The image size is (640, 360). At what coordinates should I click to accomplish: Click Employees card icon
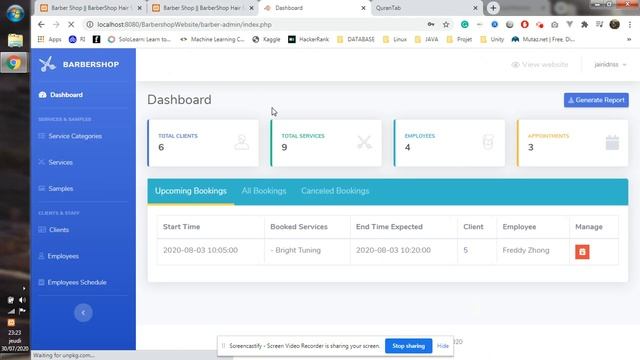coord(488,142)
